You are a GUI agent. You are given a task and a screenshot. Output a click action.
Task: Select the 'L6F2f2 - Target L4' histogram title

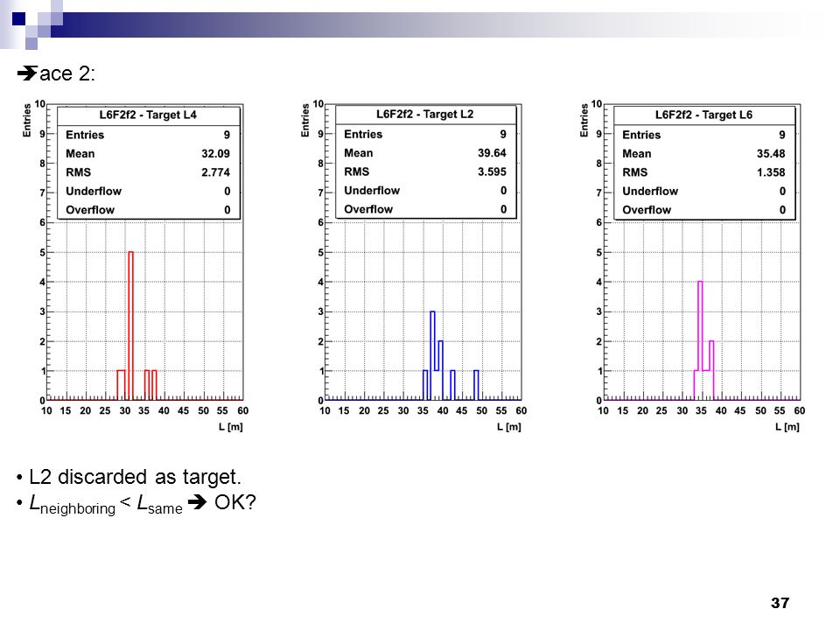[148, 115]
